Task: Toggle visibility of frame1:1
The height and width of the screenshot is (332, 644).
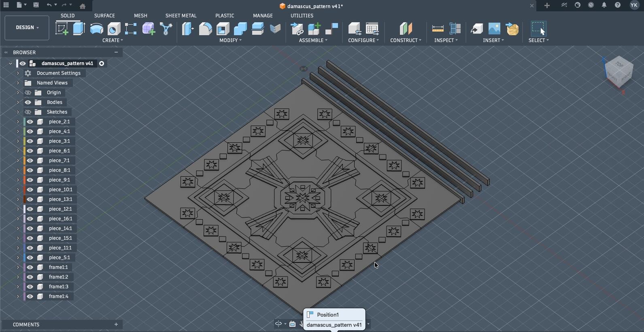Action: 30,267
